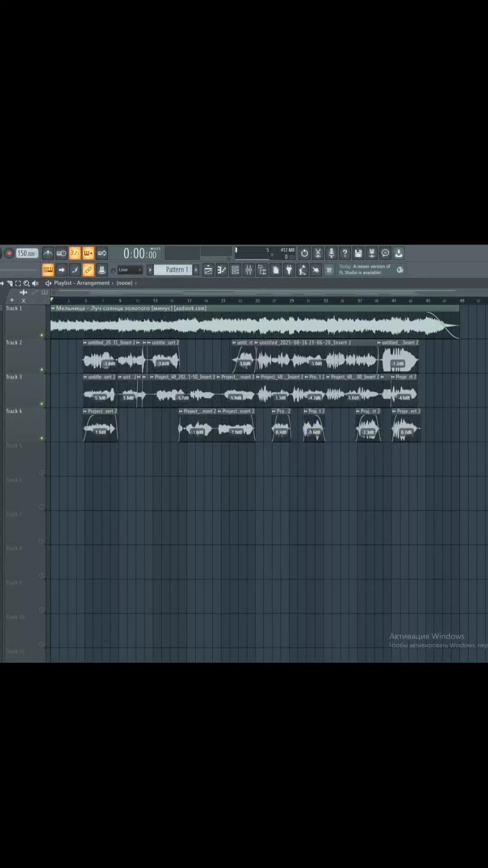Click the plus add track button
This screenshot has width=488, height=868.
(x=12, y=300)
